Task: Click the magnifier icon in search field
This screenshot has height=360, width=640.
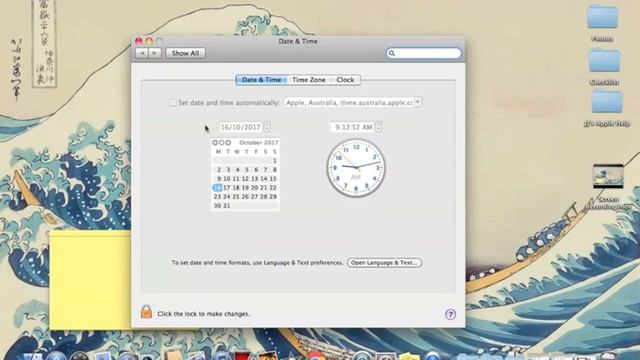Action: pos(392,53)
